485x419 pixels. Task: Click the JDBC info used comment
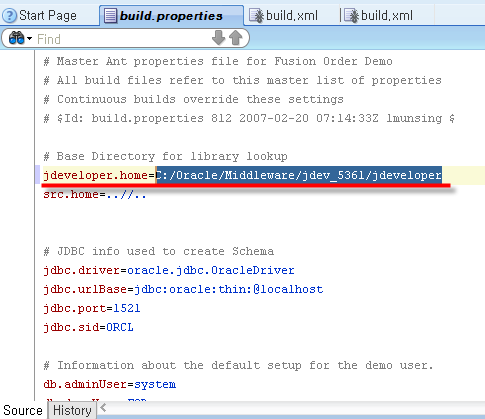[159, 251]
